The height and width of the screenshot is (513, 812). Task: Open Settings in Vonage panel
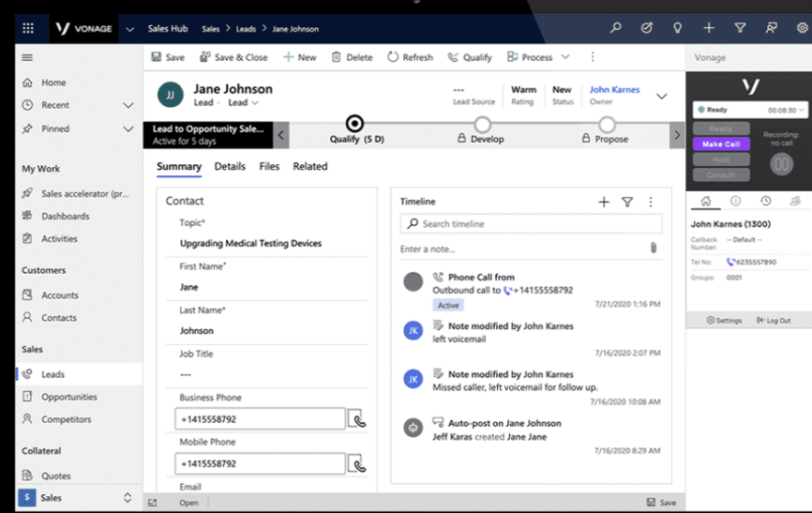(724, 321)
